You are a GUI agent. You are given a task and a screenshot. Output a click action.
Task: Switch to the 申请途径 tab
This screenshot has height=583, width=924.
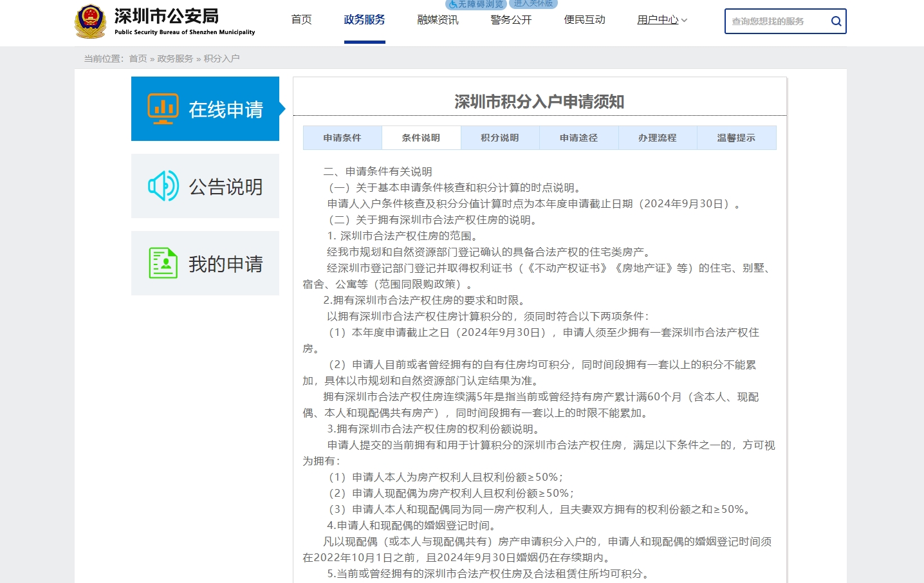[578, 138]
